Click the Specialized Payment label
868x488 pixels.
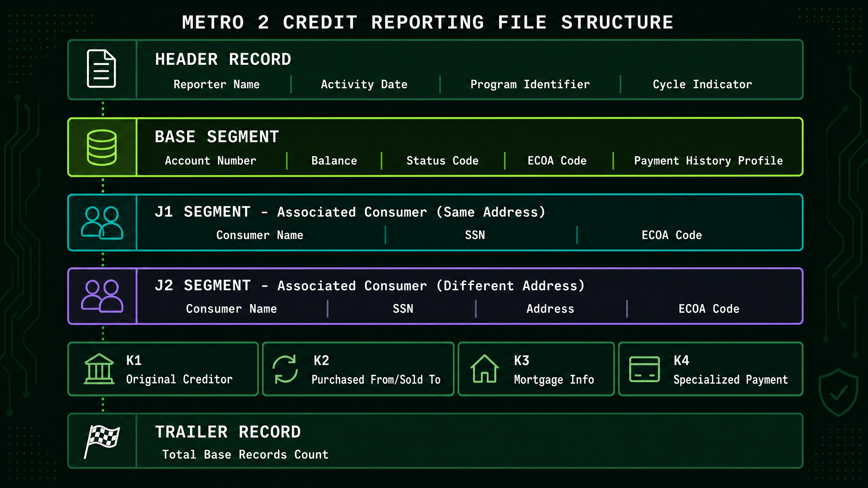(731, 380)
